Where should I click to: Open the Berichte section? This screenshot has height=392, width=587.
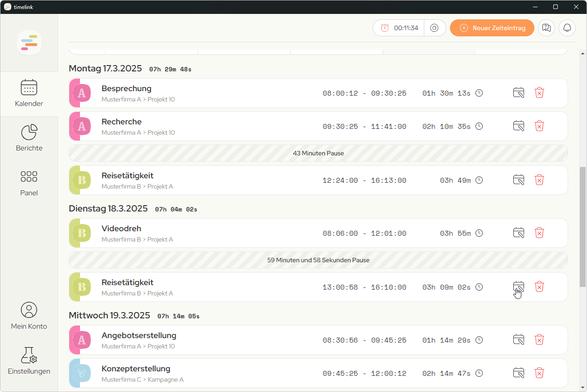pyautogui.click(x=29, y=138)
